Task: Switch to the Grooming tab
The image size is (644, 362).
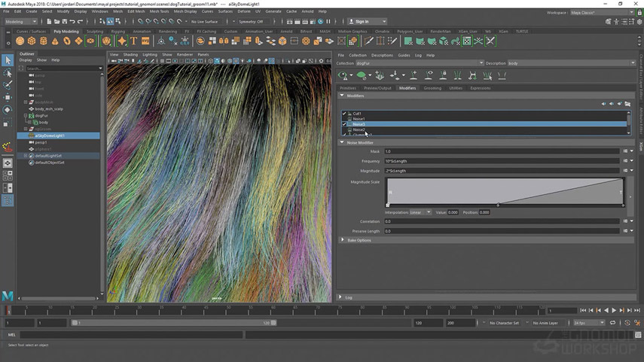Action: point(432,88)
